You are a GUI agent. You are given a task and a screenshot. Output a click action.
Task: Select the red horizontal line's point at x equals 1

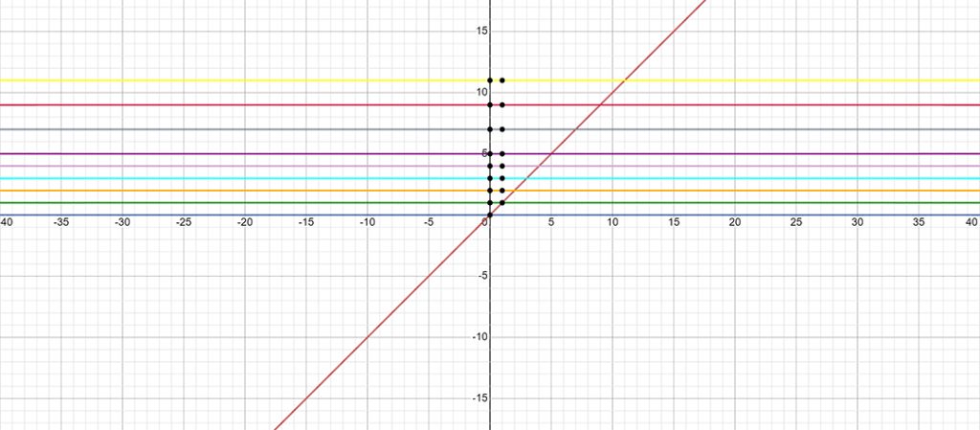(501, 104)
